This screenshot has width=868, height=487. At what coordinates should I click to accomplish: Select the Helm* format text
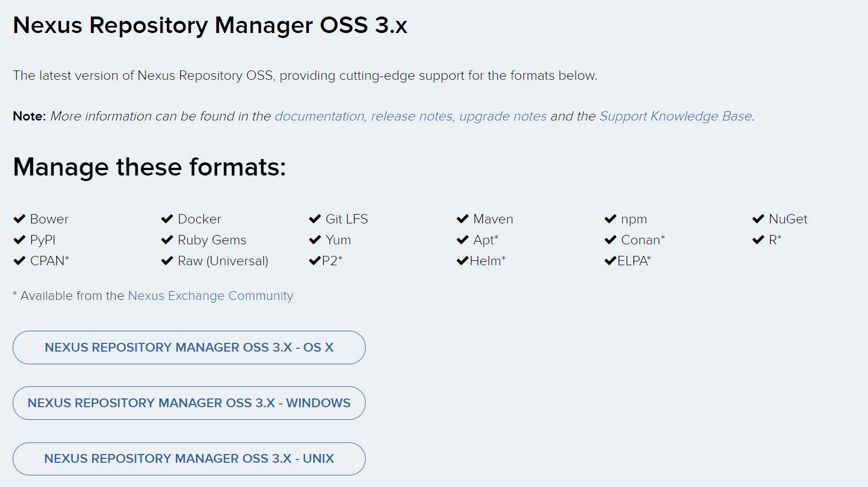[488, 261]
